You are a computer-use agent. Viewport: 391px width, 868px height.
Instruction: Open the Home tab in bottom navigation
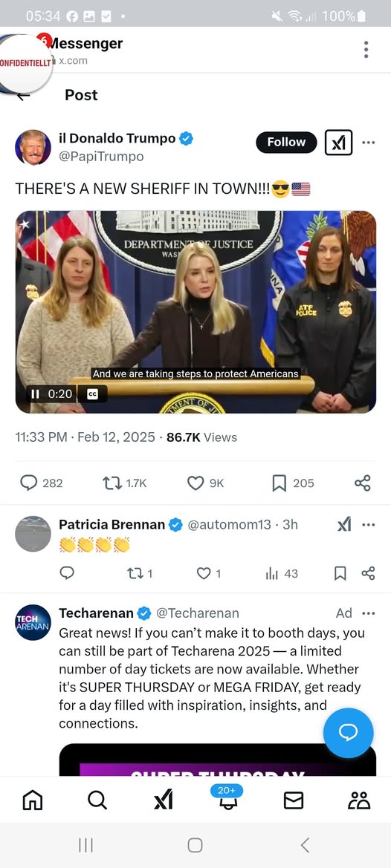coord(32,800)
